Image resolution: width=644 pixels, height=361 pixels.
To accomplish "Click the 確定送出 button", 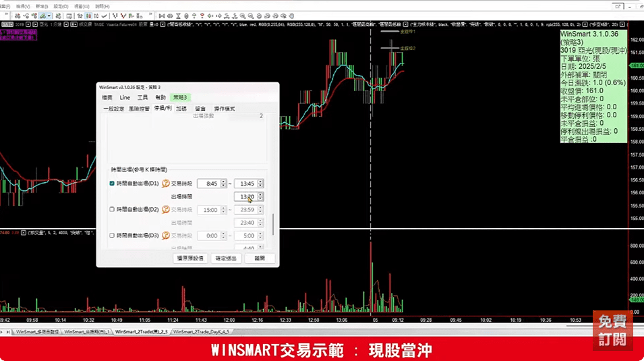I will (x=226, y=258).
